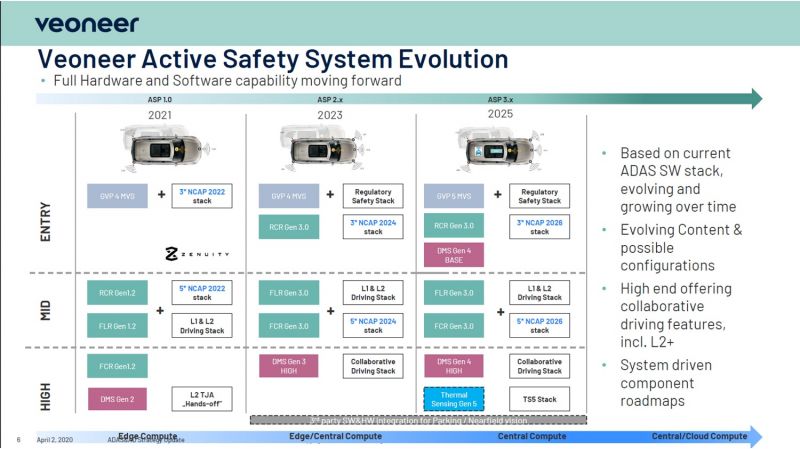800x449 pixels.
Task: Click 'RCR Gen 3.0' in the 2023 column
Action: tap(289, 227)
